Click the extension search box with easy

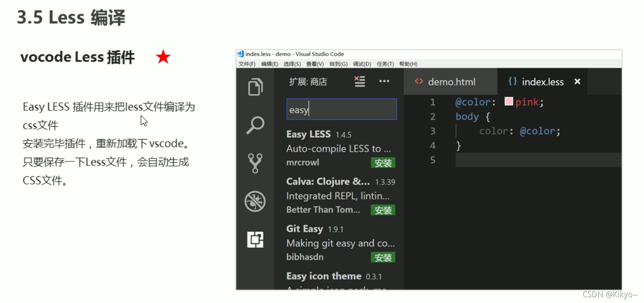[x=341, y=109]
